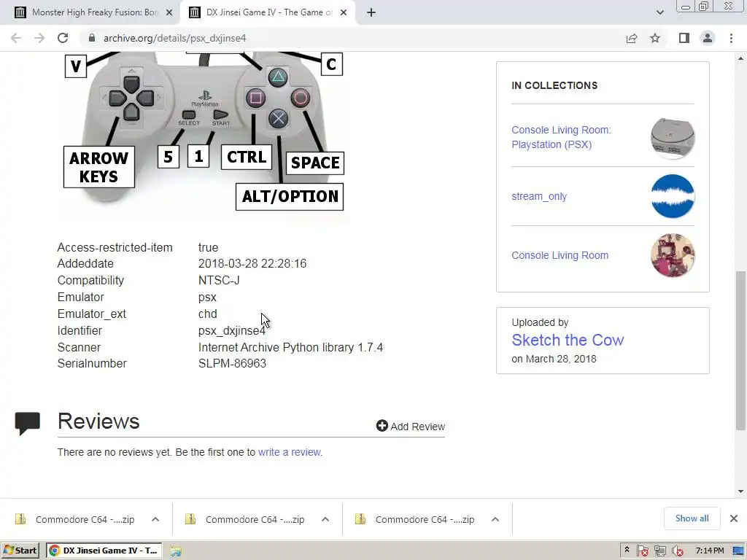
Task: Click the scrollbar up arrow
Action: [x=740, y=58]
